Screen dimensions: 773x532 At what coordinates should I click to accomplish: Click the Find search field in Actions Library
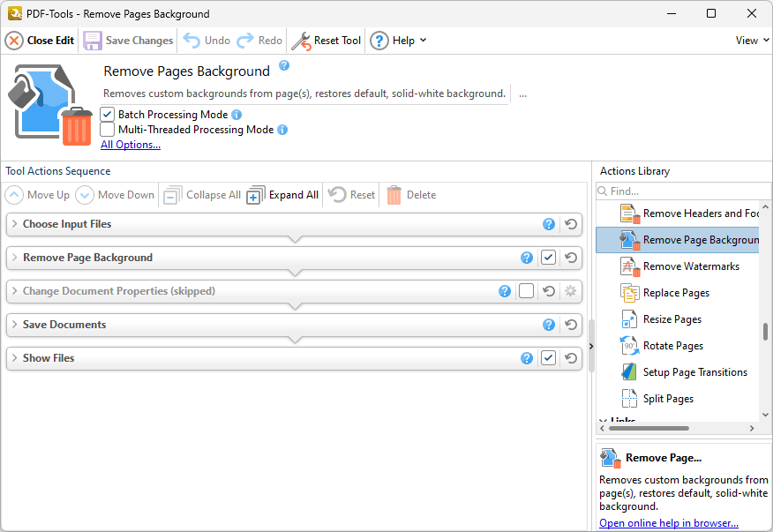(x=683, y=191)
